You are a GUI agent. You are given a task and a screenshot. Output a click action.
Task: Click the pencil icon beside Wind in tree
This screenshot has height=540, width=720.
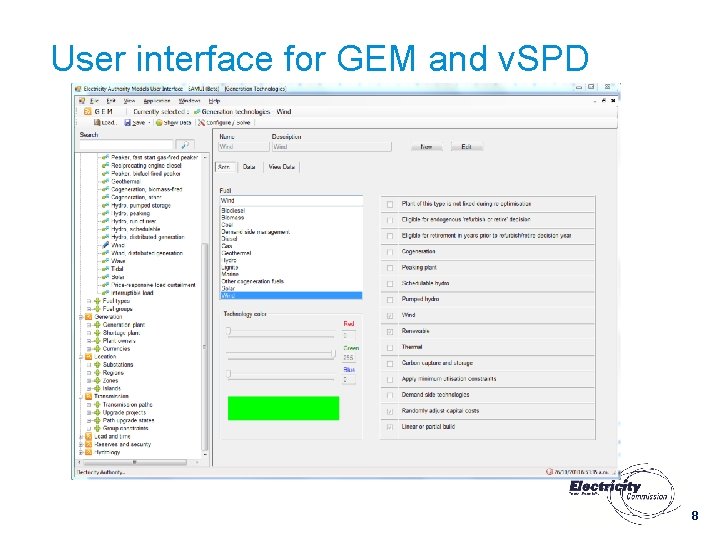(106, 245)
